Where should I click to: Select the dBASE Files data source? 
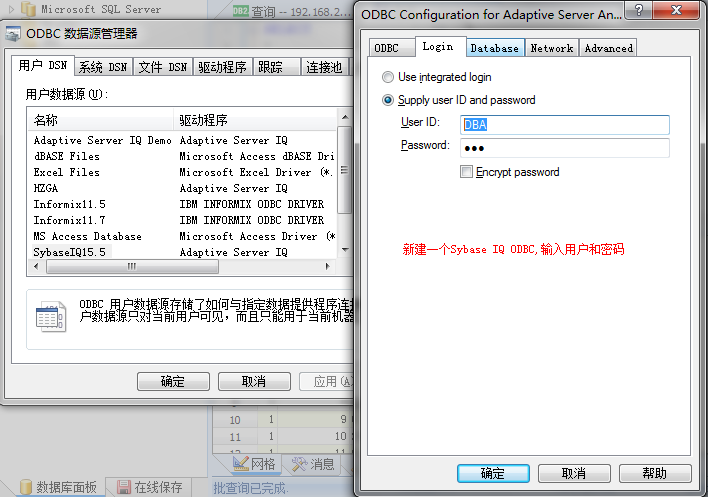point(66,156)
